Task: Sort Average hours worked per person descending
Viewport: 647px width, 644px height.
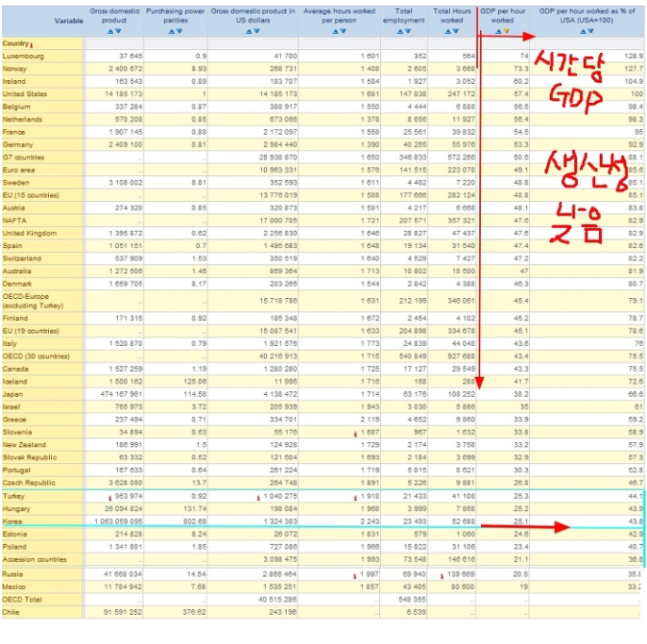Action: [x=343, y=31]
